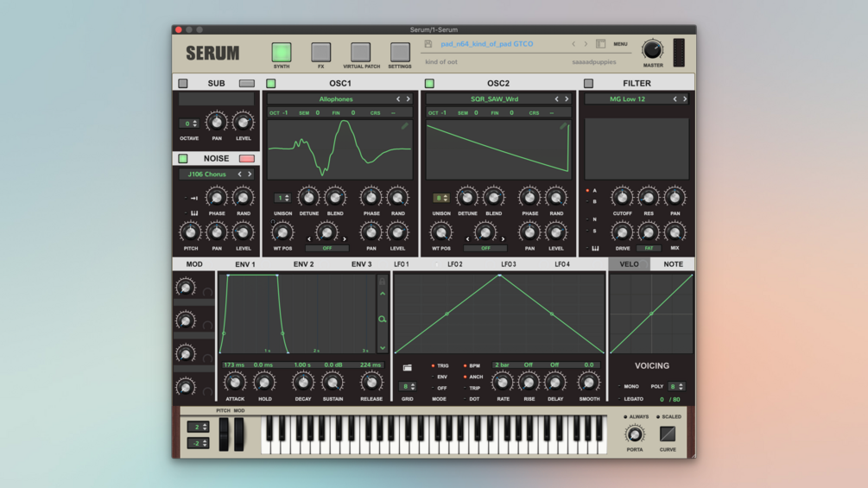868x488 pixels.
Task: Click the portamento CURVE icon
Action: point(668,434)
